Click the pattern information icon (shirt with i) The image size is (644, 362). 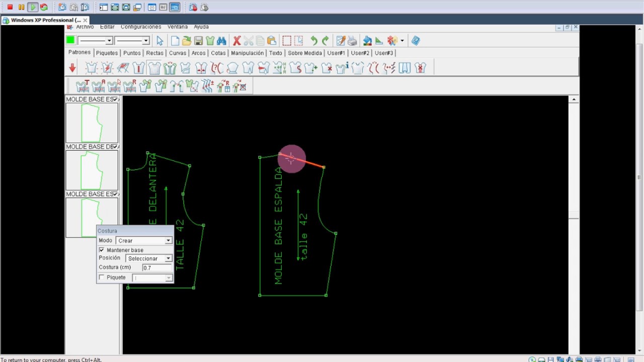click(x=342, y=68)
